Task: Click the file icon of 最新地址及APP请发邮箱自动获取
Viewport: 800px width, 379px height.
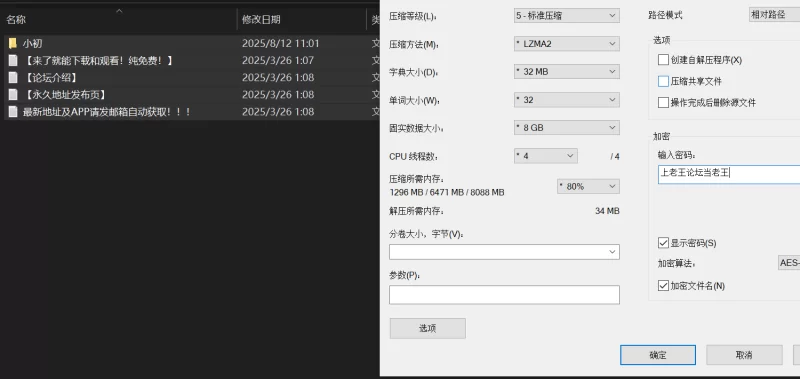Action: 13,111
